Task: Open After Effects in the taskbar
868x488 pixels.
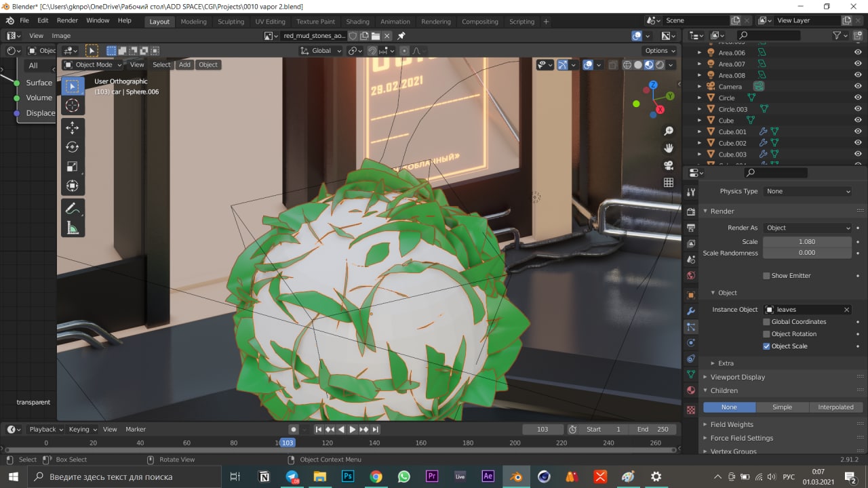Action: pyautogui.click(x=488, y=476)
